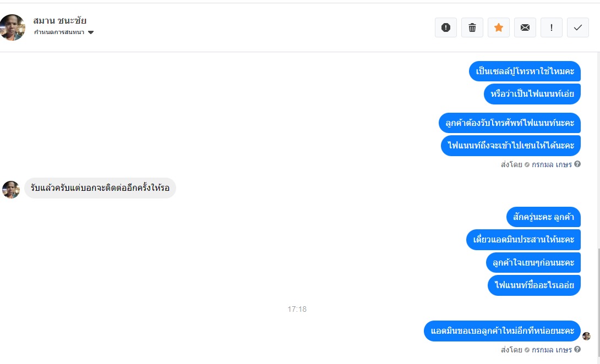Image resolution: width=600 pixels, height=364 pixels.
Task: Open the สมาน ชนะชัย contact name
Action: click(x=59, y=20)
